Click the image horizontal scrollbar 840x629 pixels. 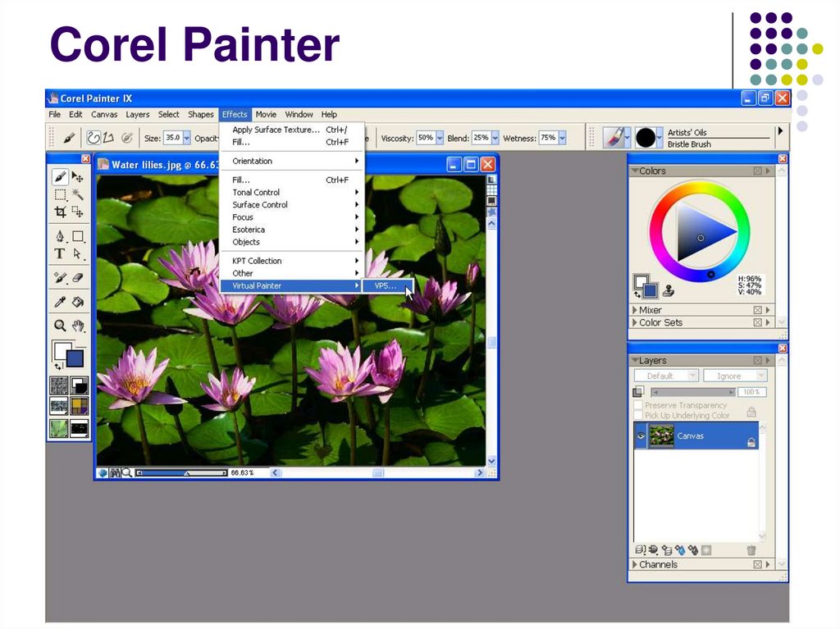pyautogui.click(x=377, y=472)
